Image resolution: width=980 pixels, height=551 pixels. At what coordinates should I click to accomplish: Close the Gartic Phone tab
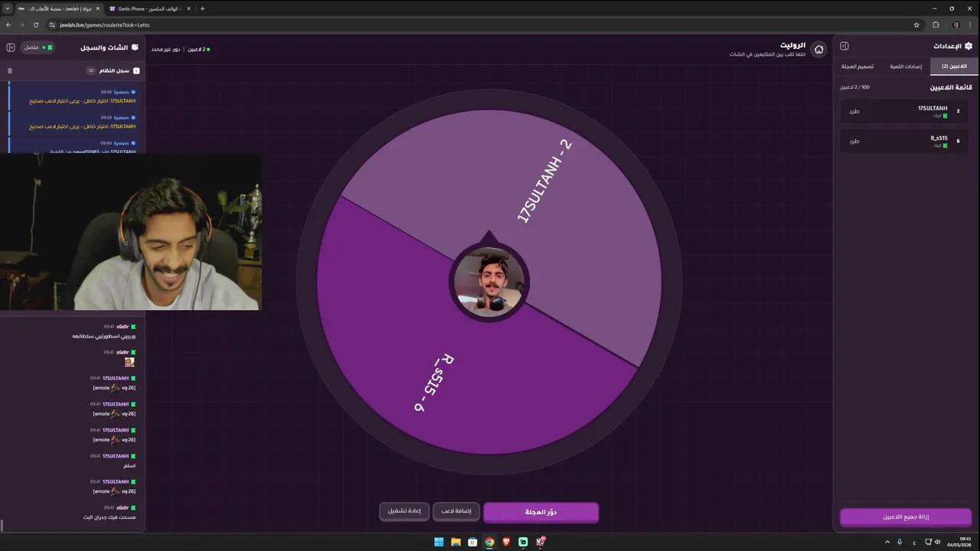coord(188,8)
